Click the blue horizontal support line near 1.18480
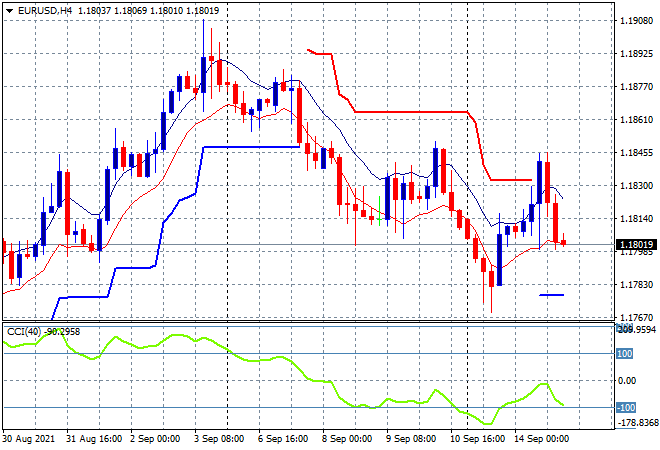This screenshot has height=450, width=660. [251, 147]
